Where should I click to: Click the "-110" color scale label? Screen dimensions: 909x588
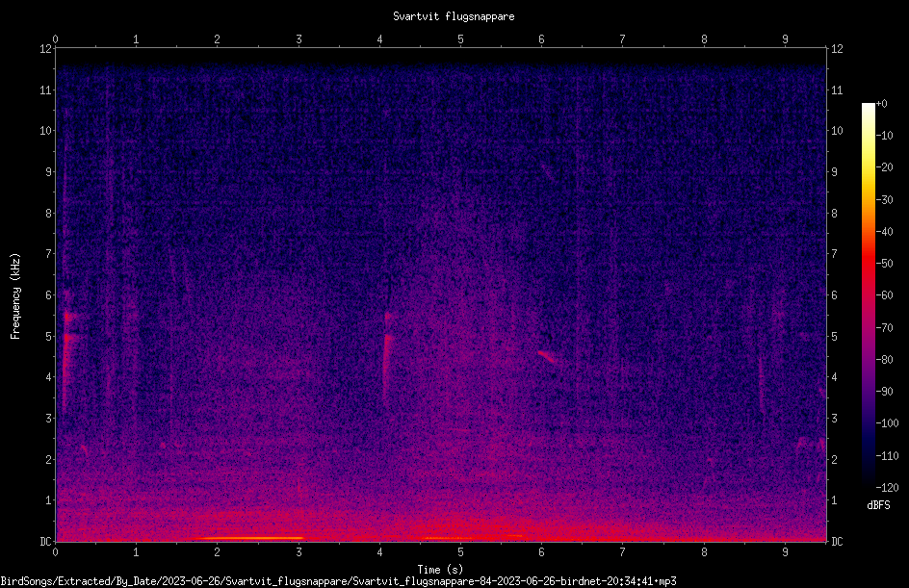tap(887, 456)
